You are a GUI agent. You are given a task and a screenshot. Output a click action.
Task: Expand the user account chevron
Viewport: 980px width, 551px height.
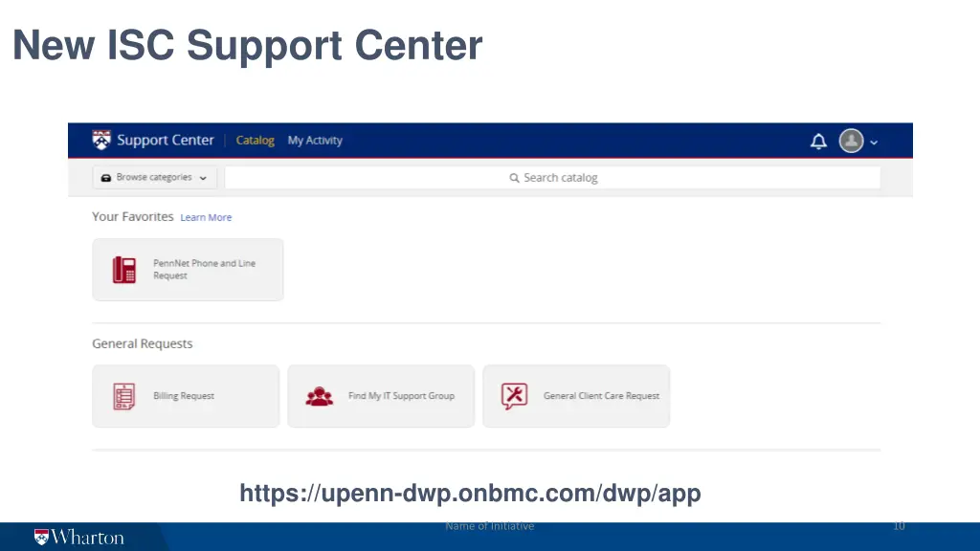[874, 143]
